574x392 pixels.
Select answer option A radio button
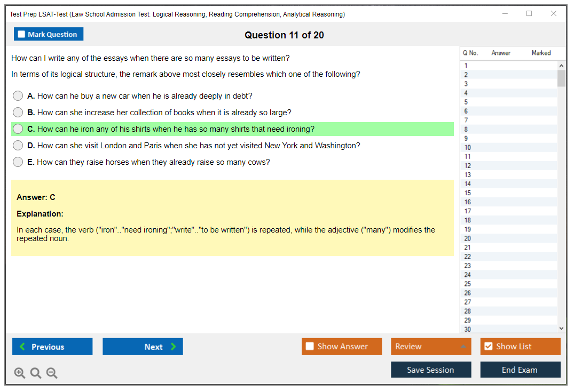point(18,96)
